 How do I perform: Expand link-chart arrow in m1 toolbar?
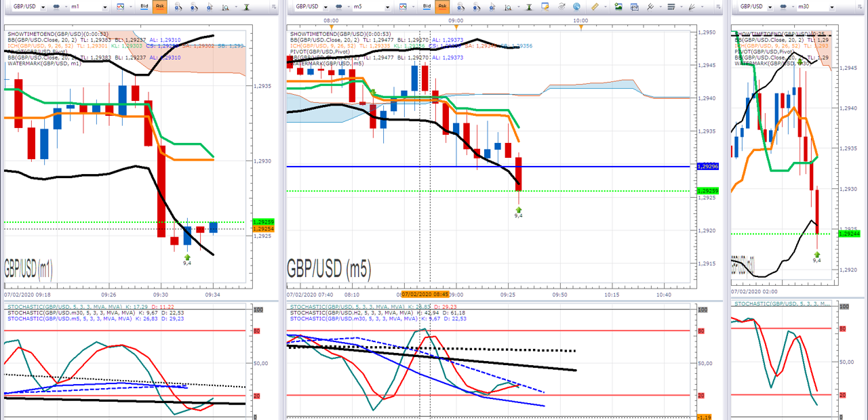click(66, 6)
